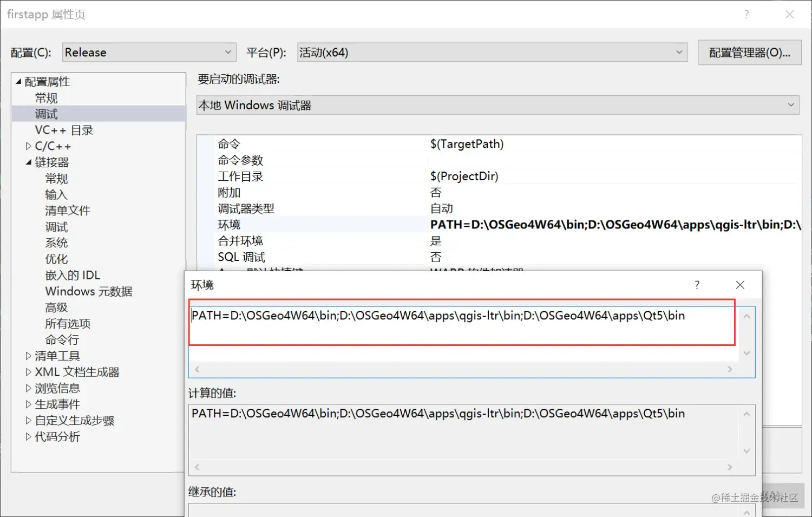
Task: Expand the C/C++ tree node
Action: tap(29, 146)
